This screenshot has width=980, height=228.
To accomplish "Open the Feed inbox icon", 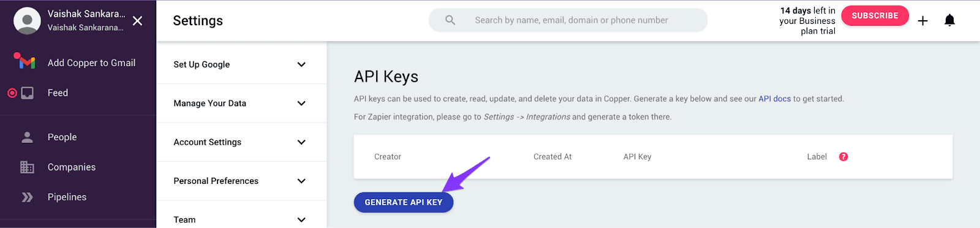I will pyautogui.click(x=27, y=93).
